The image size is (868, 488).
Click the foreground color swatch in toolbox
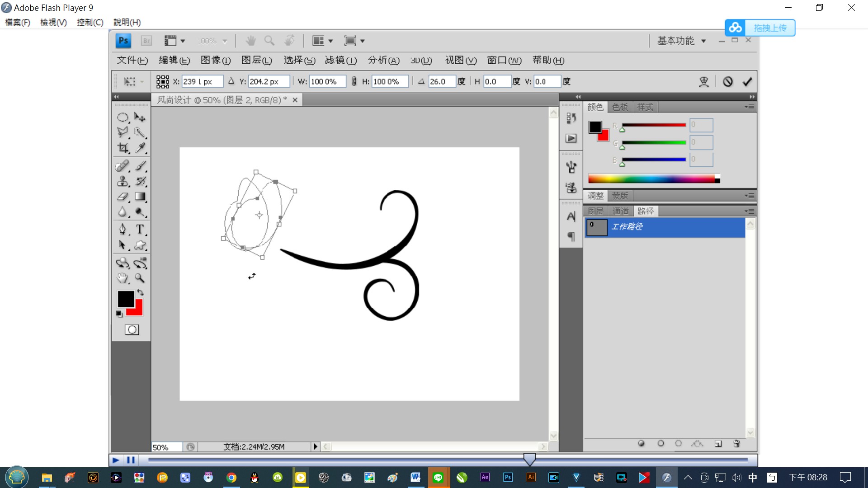125,299
